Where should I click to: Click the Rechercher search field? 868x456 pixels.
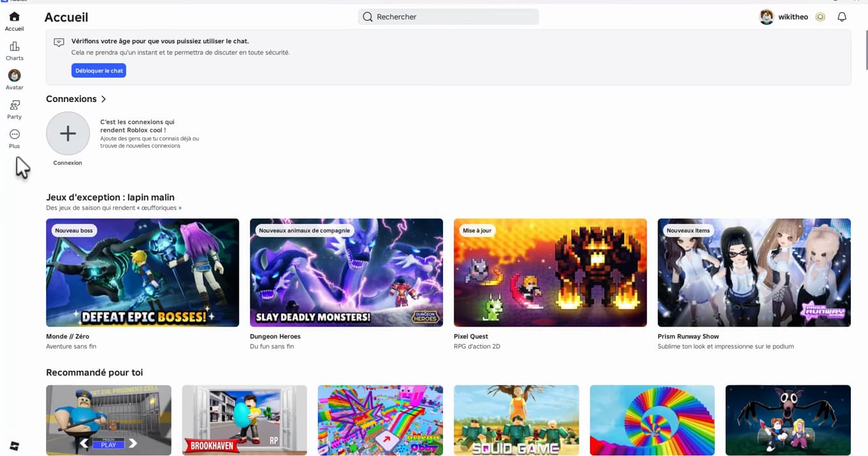449,17
